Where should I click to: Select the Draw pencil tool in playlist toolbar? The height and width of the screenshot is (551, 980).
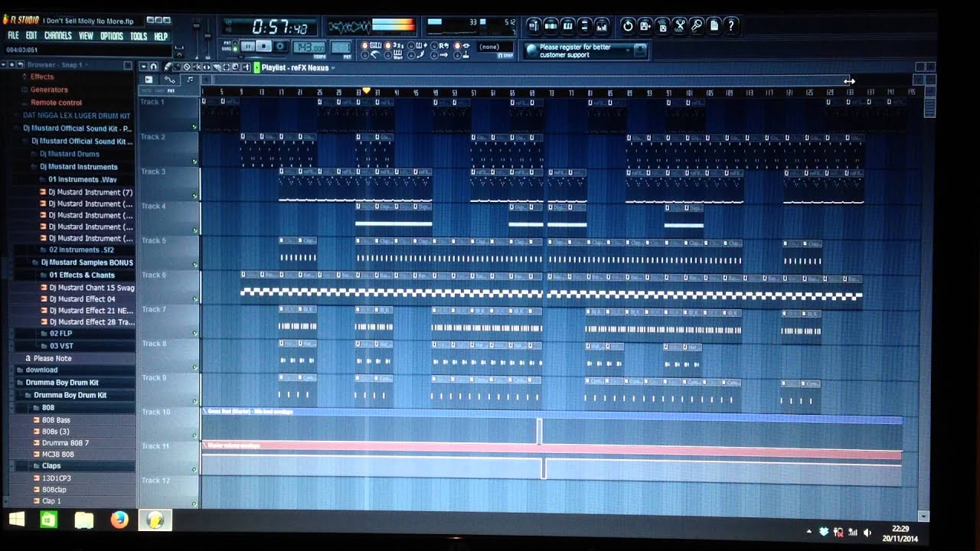168,67
